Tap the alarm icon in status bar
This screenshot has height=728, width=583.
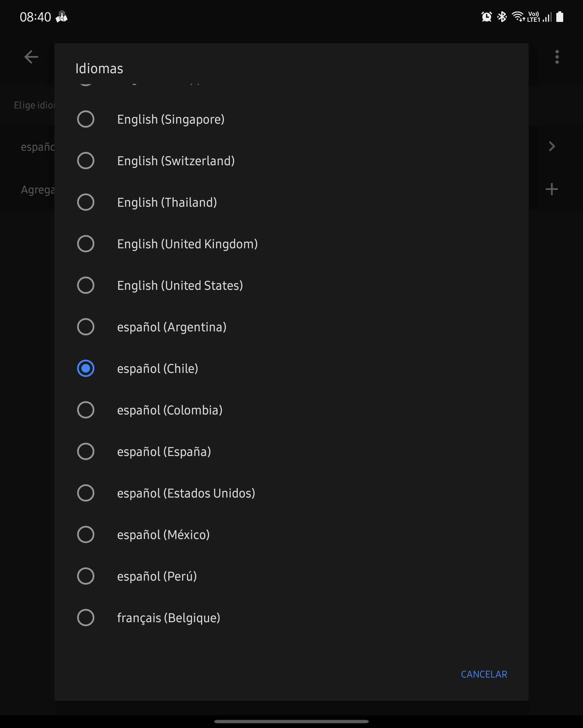tap(486, 16)
